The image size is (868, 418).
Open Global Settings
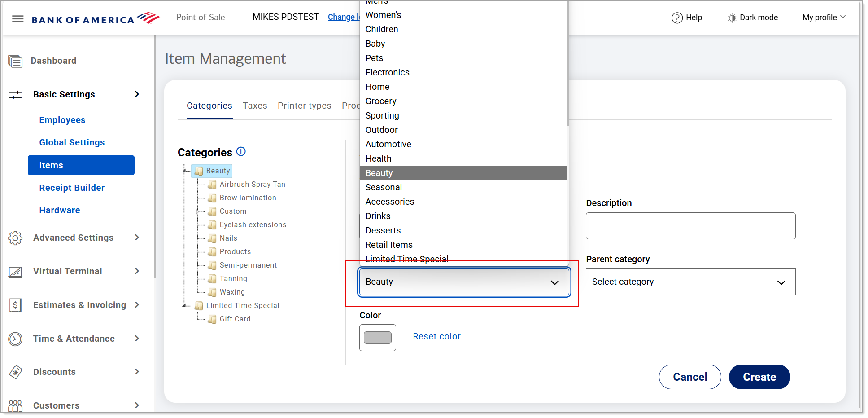click(72, 142)
